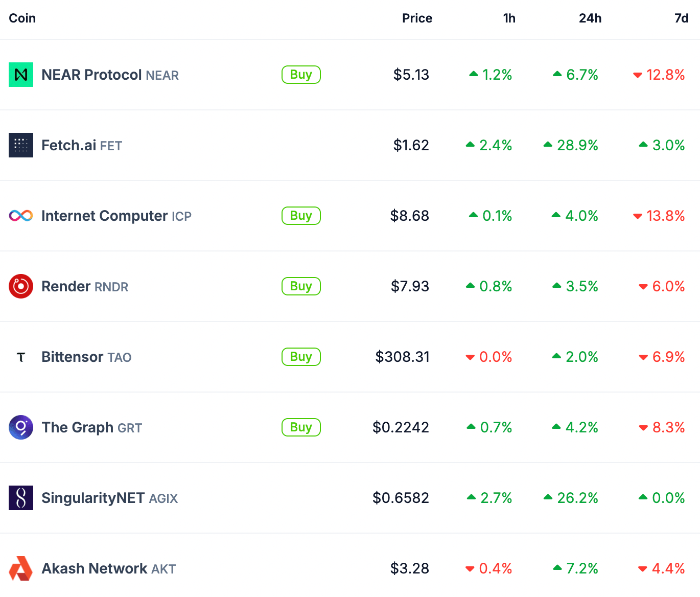The image size is (700, 597).
Task: Click the Akash Network logo
Action: pyautogui.click(x=20, y=568)
